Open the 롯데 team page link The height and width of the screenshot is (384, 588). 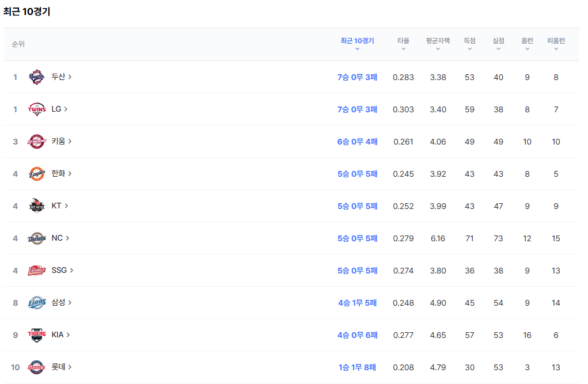tap(62, 367)
